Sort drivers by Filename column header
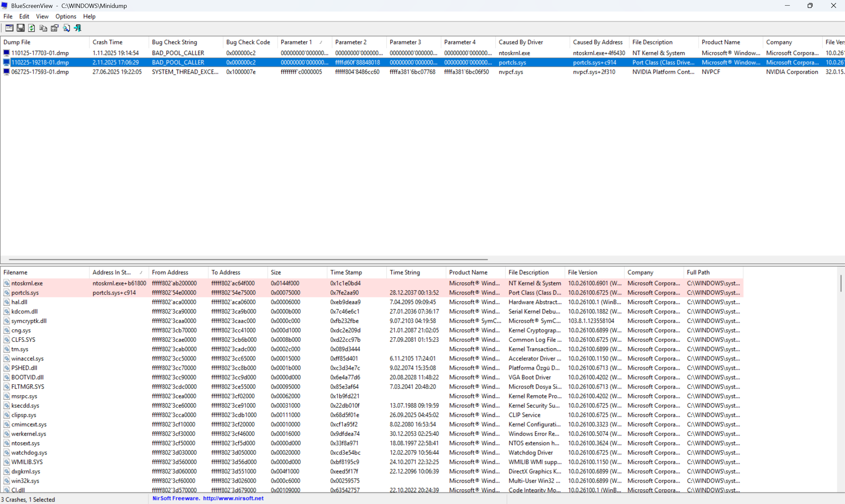 45,272
